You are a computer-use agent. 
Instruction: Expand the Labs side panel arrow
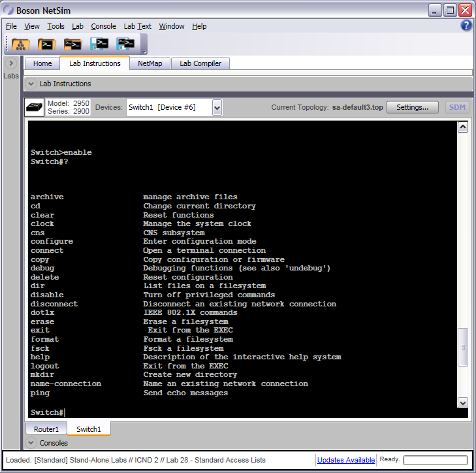(11, 63)
